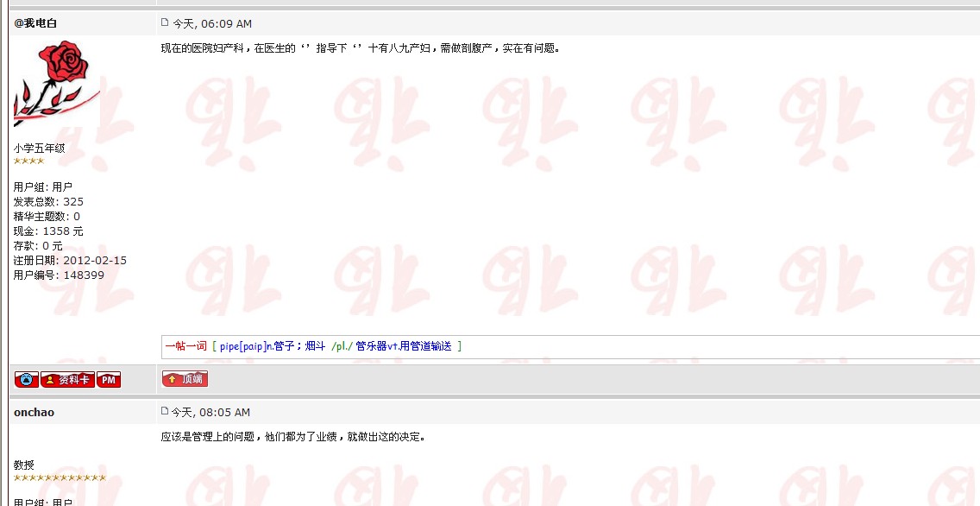
Task: Click the post icon beside 08:05 AM
Action: (165, 412)
